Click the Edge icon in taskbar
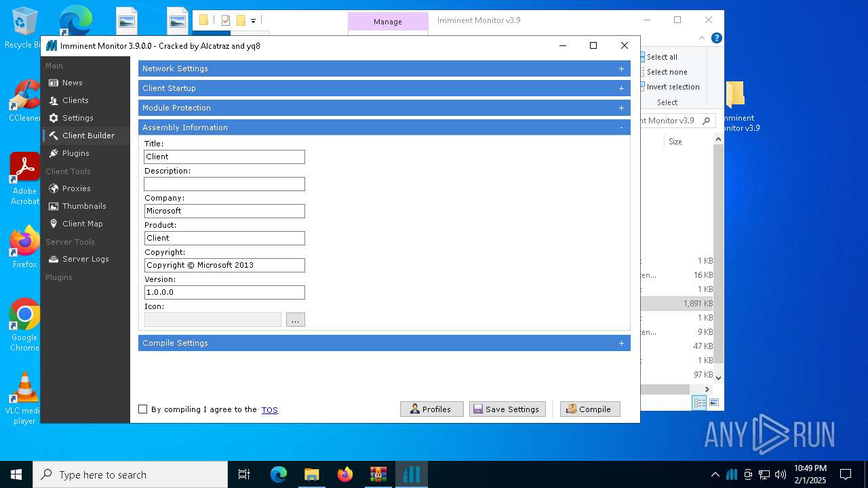The image size is (868, 488). [x=279, y=474]
